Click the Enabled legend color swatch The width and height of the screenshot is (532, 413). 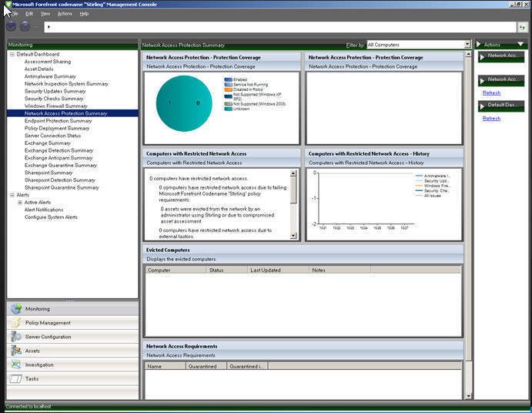coord(228,79)
